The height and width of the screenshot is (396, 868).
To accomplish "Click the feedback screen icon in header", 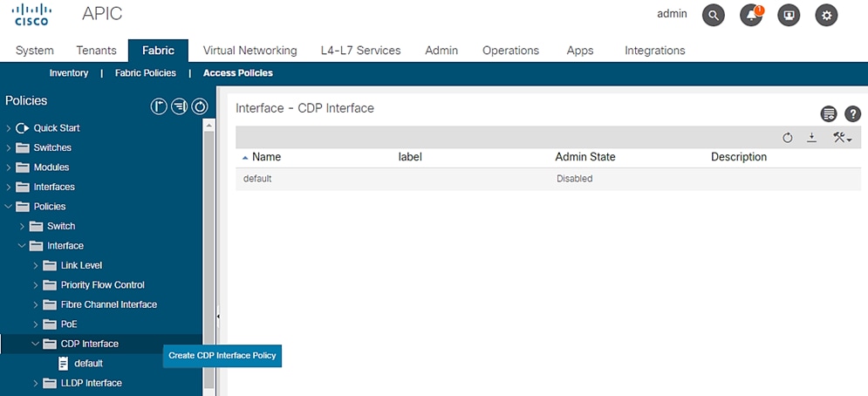I will pyautogui.click(x=789, y=15).
